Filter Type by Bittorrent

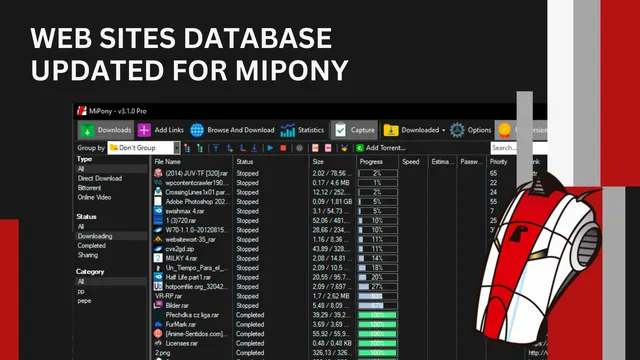click(x=89, y=188)
